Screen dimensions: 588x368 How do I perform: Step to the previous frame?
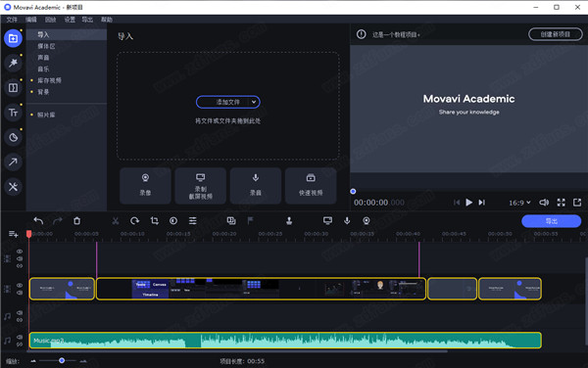tap(457, 203)
